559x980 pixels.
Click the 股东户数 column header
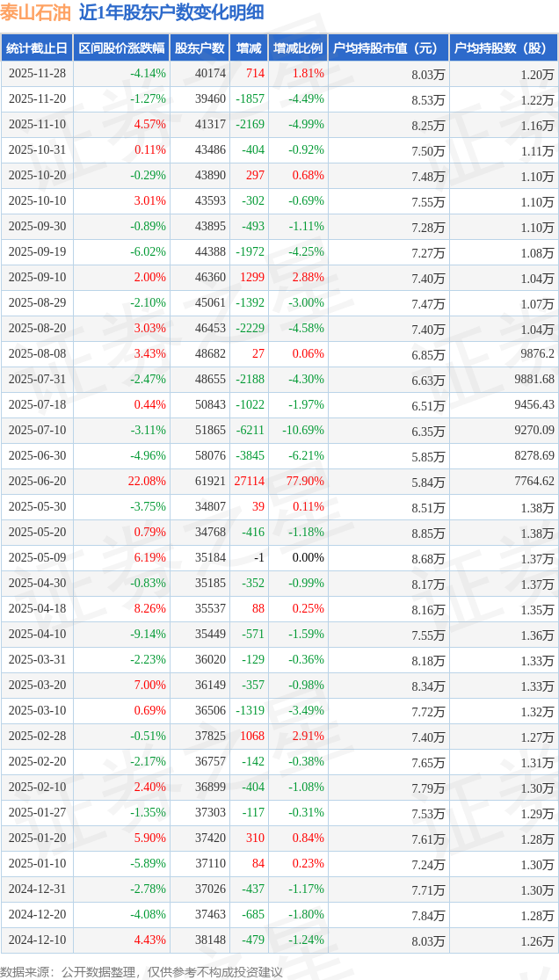200,48
